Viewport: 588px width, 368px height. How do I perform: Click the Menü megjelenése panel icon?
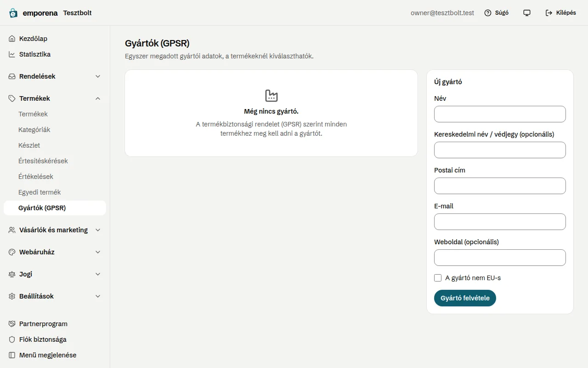(x=12, y=355)
